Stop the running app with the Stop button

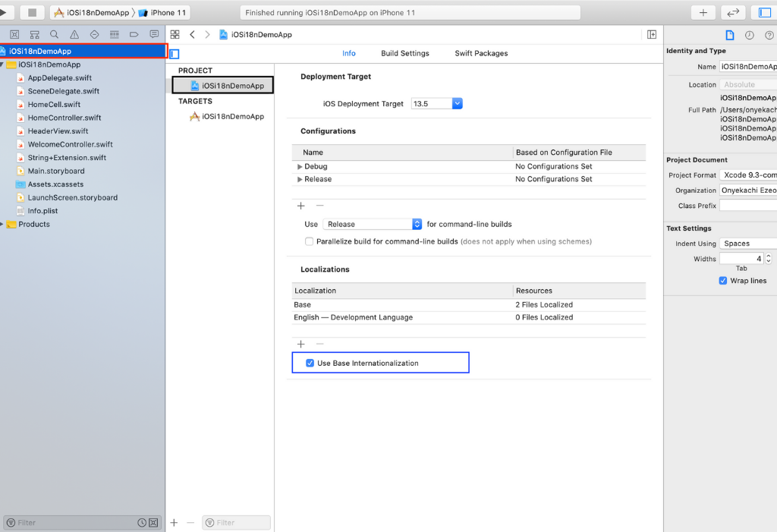pos(32,12)
